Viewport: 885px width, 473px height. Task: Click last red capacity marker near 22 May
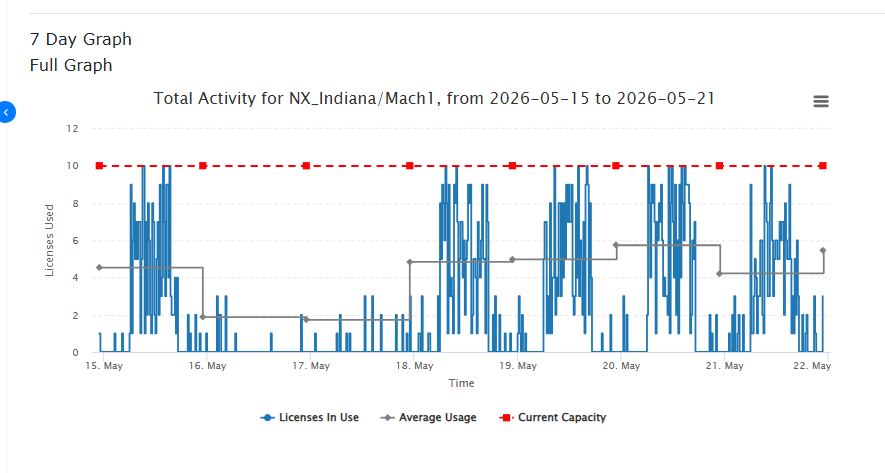823,166
